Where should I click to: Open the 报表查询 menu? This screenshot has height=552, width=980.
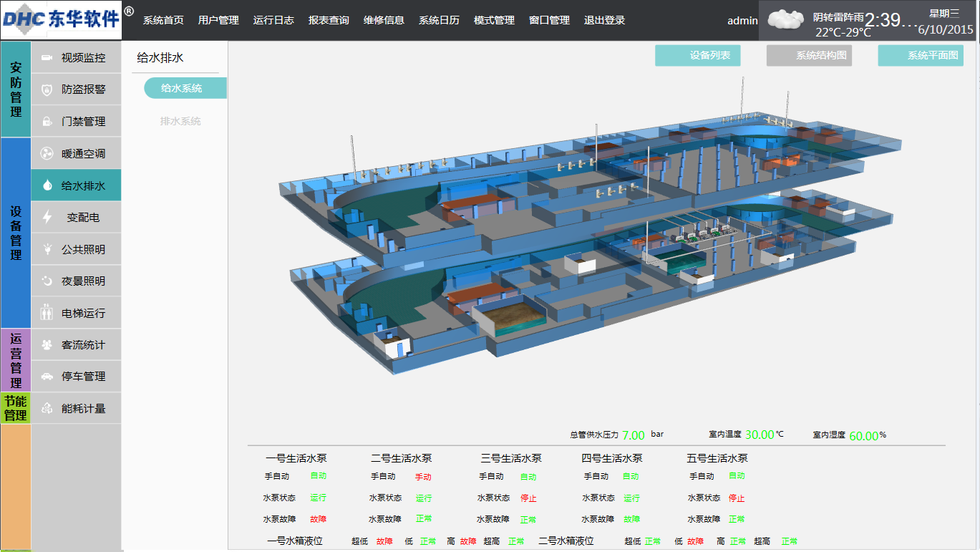329,20
